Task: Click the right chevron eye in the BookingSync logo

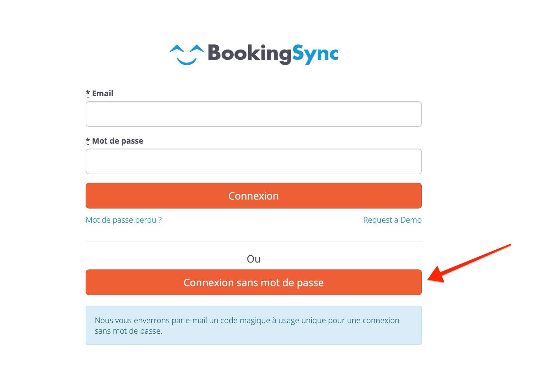Action: 197,48
